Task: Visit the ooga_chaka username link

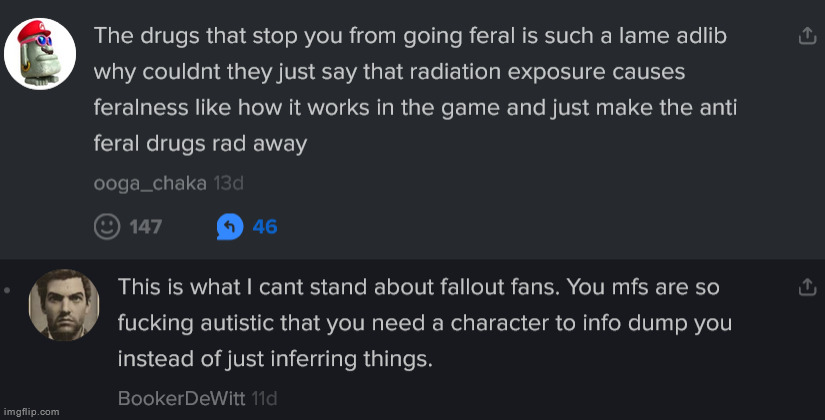Action: tap(150, 183)
